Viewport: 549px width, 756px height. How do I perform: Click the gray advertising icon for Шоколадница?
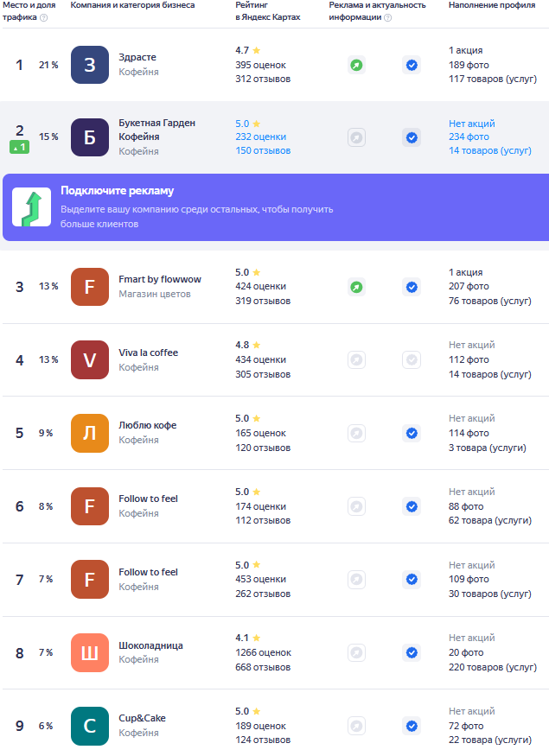coord(356,653)
